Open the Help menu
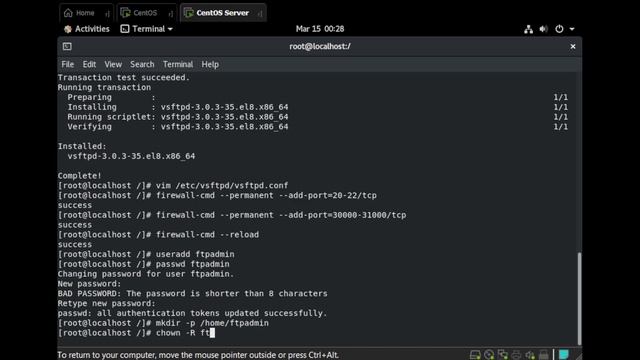The image size is (640, 360). click(x=210, y=64)
